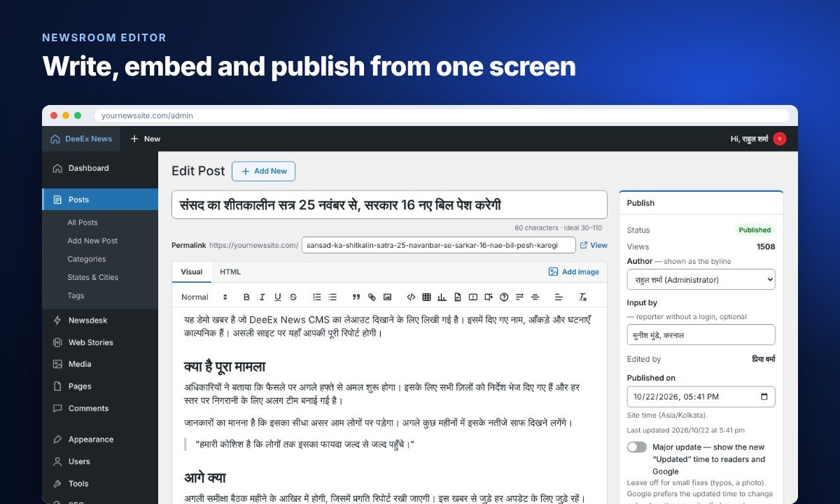Viewport: 840px width, 504px height.
Task: Click the text align left icon
Action: pos(559,297)
